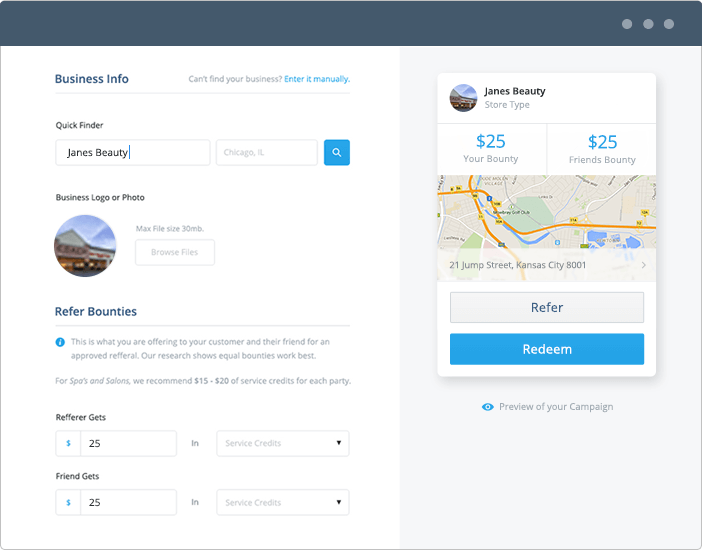
Task: Click the Quick Finder business name field
Action: click(133, 153)
